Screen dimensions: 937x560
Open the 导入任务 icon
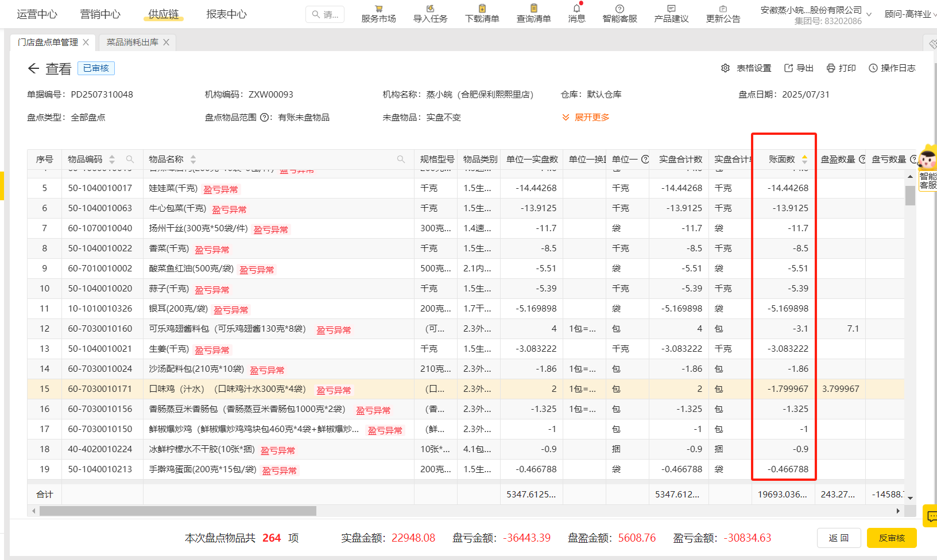tap(430, 9)
